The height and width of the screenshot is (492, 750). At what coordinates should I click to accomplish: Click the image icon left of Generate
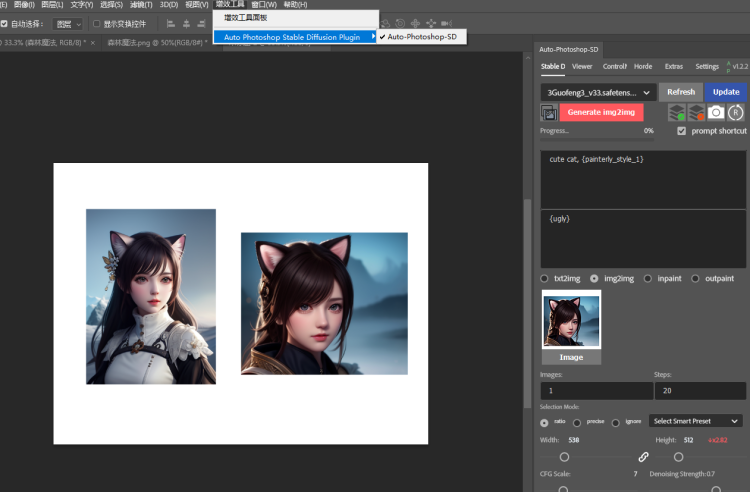549,112
